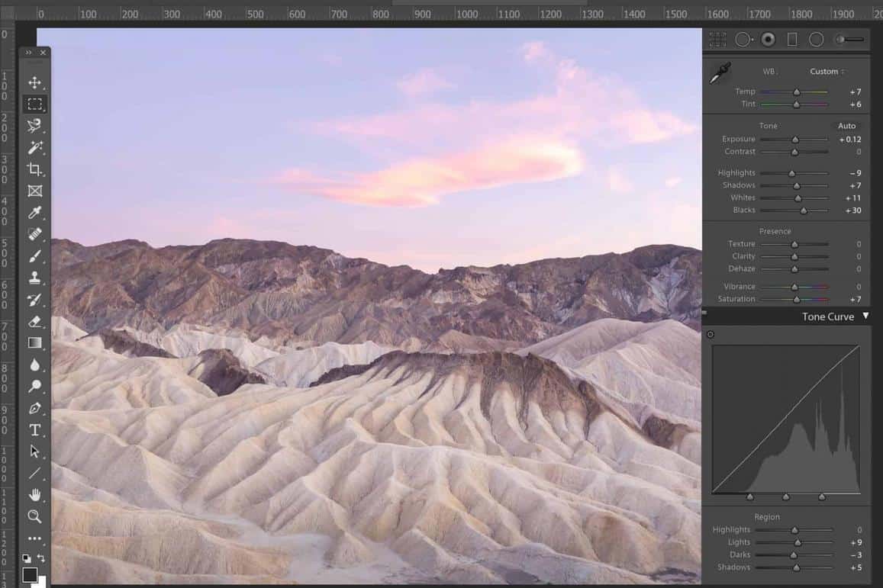The height and width of the screenshot is (588, 883).
Task: Toggle the Lasso tool selection
Action: [35, 126]
